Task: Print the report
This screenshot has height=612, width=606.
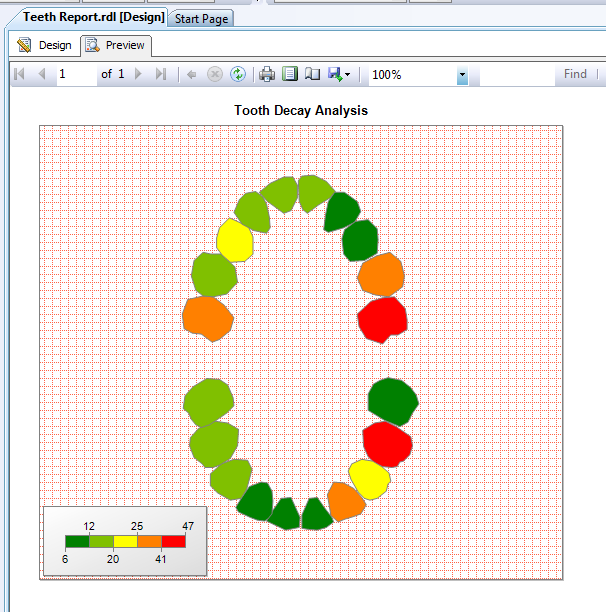Action: [267, 74]
